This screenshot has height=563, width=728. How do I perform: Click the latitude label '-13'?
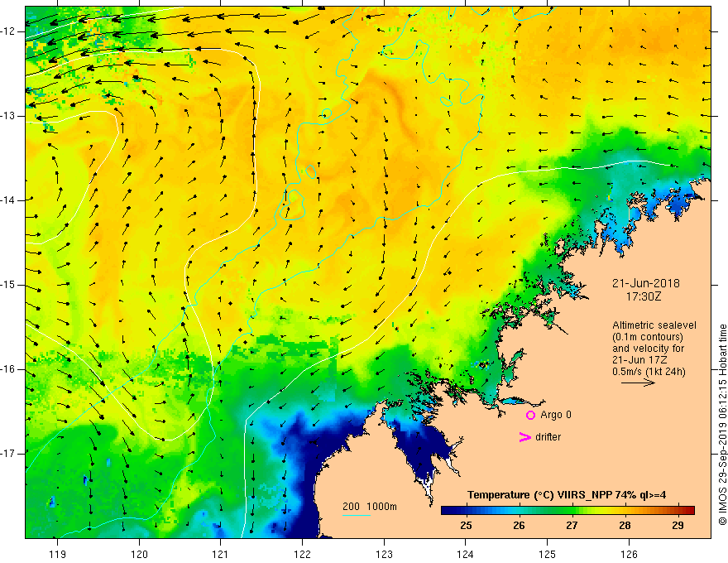point(9,116)
